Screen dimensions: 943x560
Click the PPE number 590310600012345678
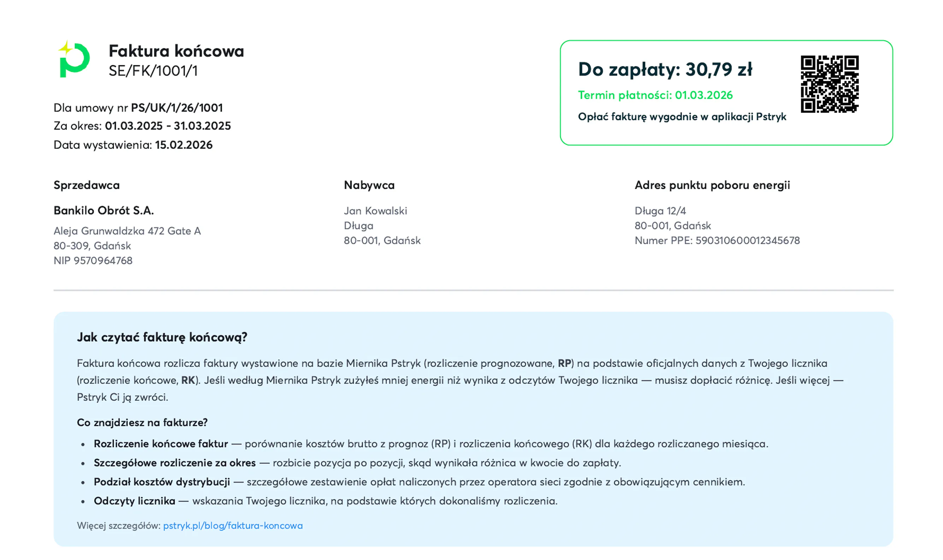click(747, 241)
